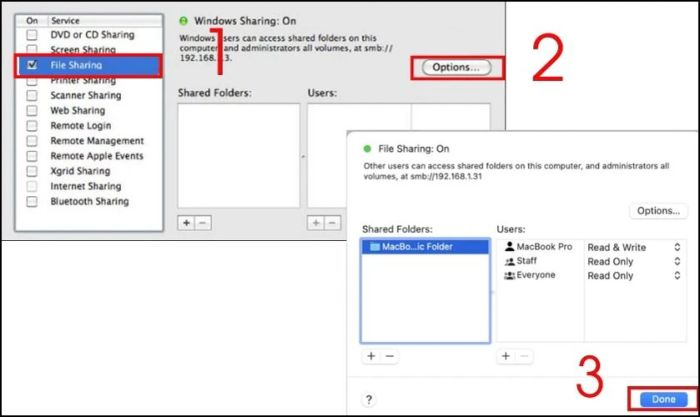Click the minus button under front Shared Folders
Viewport: 700px width, 417px height.
point(389,355)
